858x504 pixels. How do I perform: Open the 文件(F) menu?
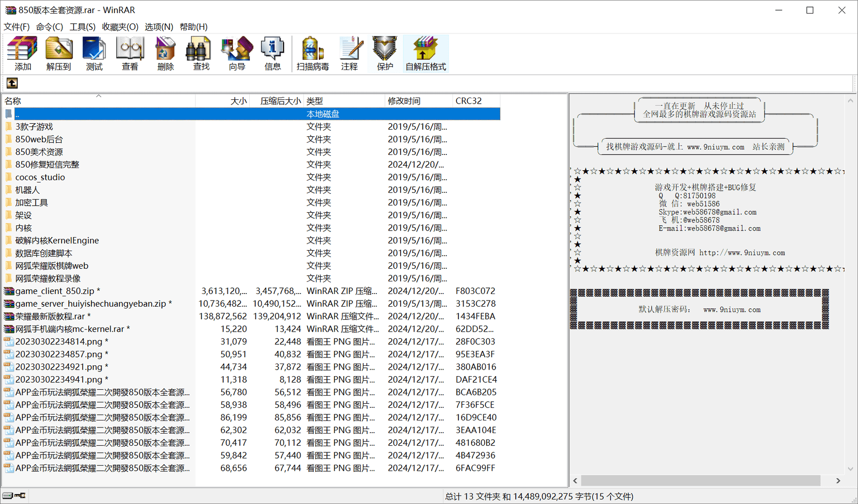17,27
